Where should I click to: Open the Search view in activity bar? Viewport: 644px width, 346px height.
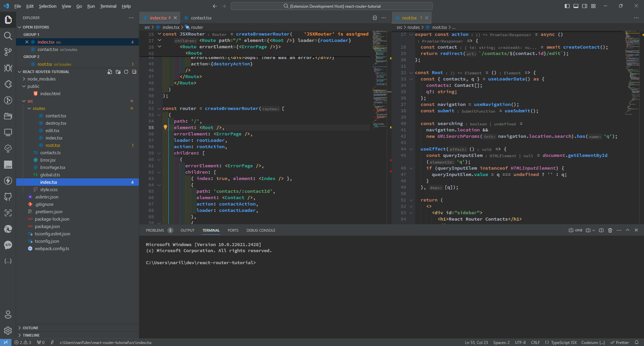(x=8, y=36)
